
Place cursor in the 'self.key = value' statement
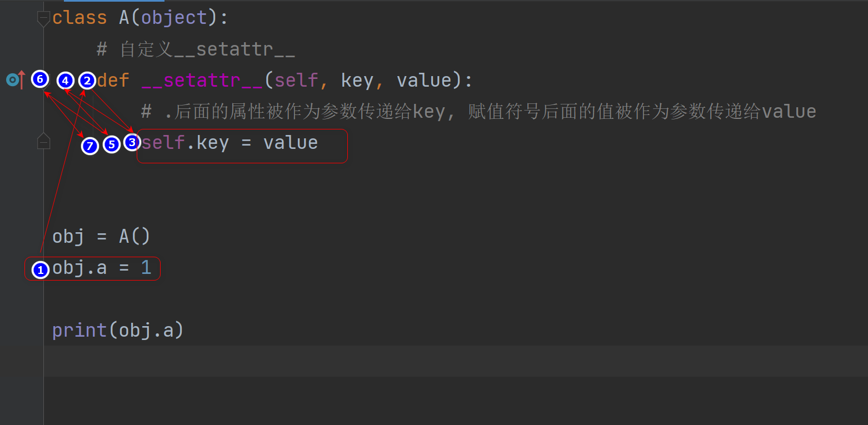tap(230, 143)
